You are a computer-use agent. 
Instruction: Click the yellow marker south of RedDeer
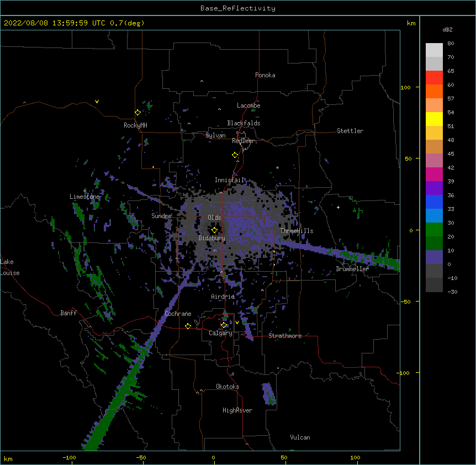pos(235,155)
